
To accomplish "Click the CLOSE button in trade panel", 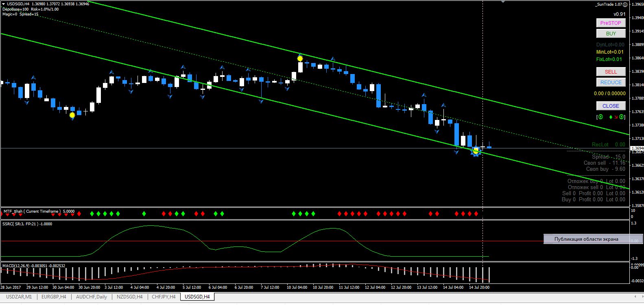I will point(611,106).
